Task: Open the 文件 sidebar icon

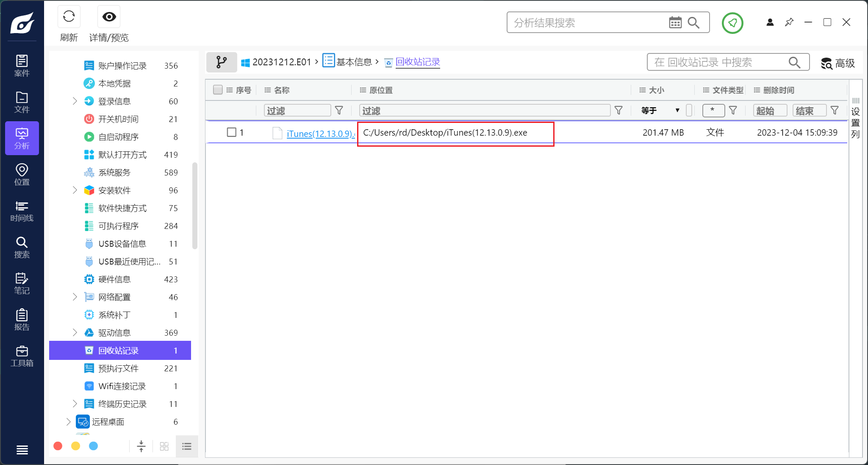Action: coord(22,102)
